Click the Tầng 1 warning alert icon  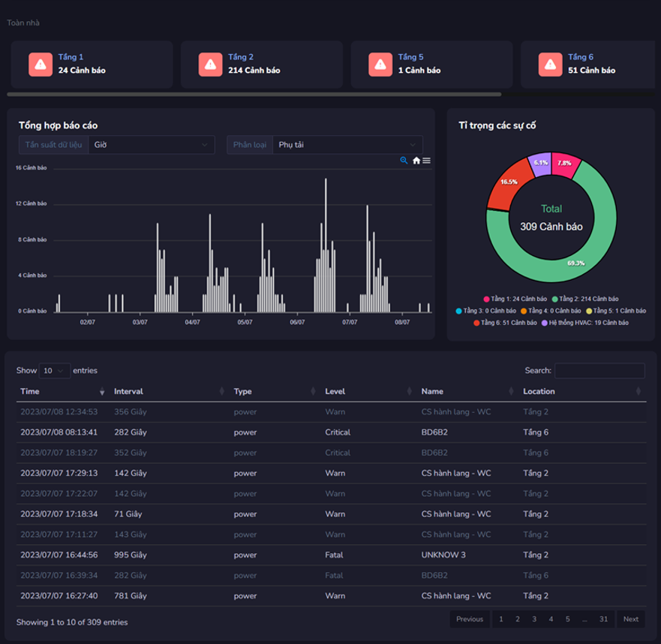(x=41, y=65)
